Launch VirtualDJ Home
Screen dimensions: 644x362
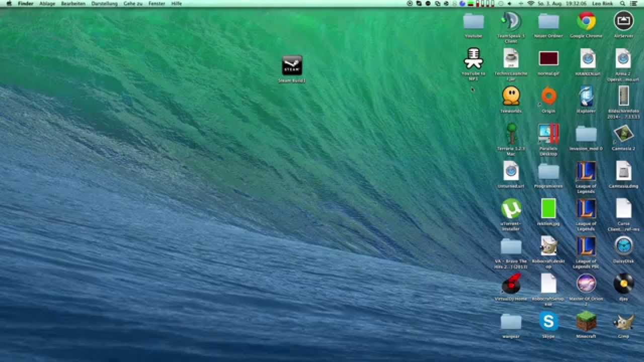click(x=511, y=284)
